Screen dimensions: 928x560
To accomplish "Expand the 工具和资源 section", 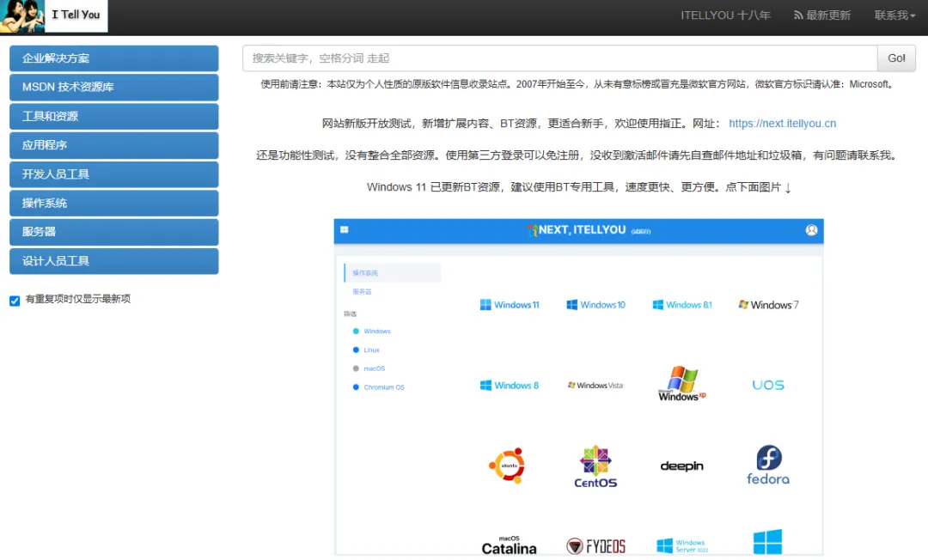I will pos(113,117).
